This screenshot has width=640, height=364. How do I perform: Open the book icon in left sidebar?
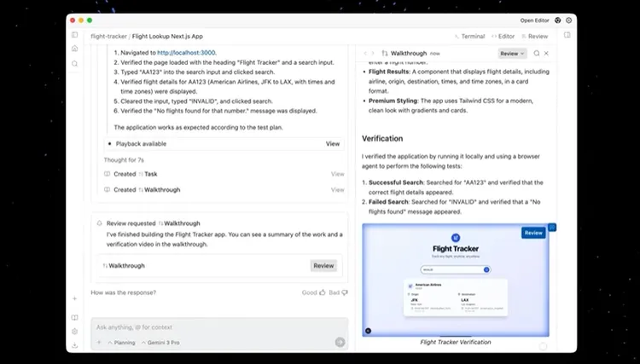pyautogui.click(x=75, y=317)
